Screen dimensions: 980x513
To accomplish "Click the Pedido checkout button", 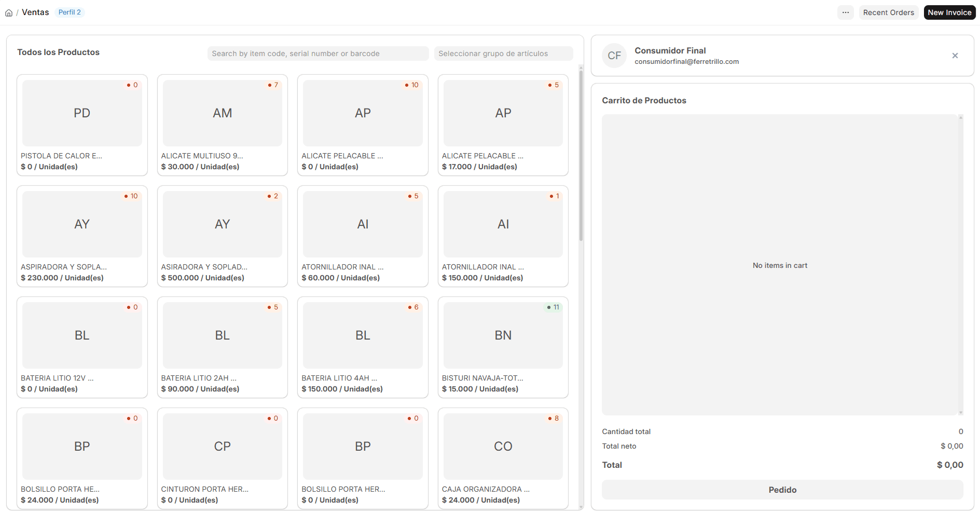I will (782, 490).
